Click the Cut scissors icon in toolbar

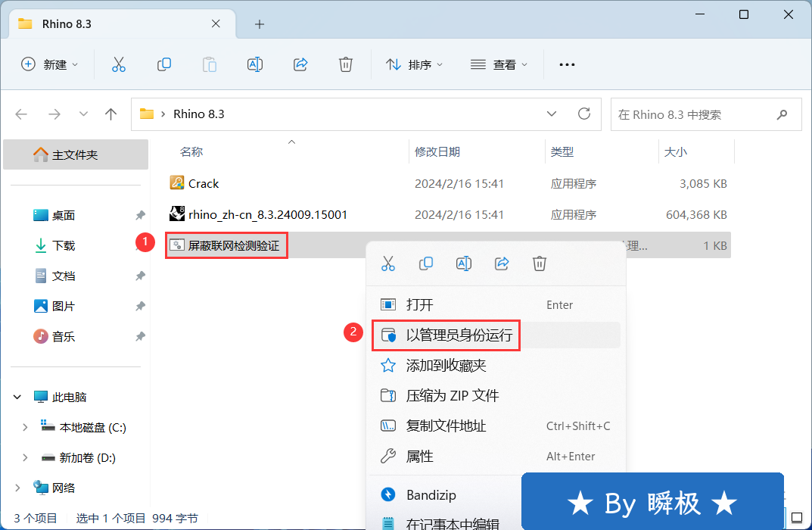coord(119,64)
